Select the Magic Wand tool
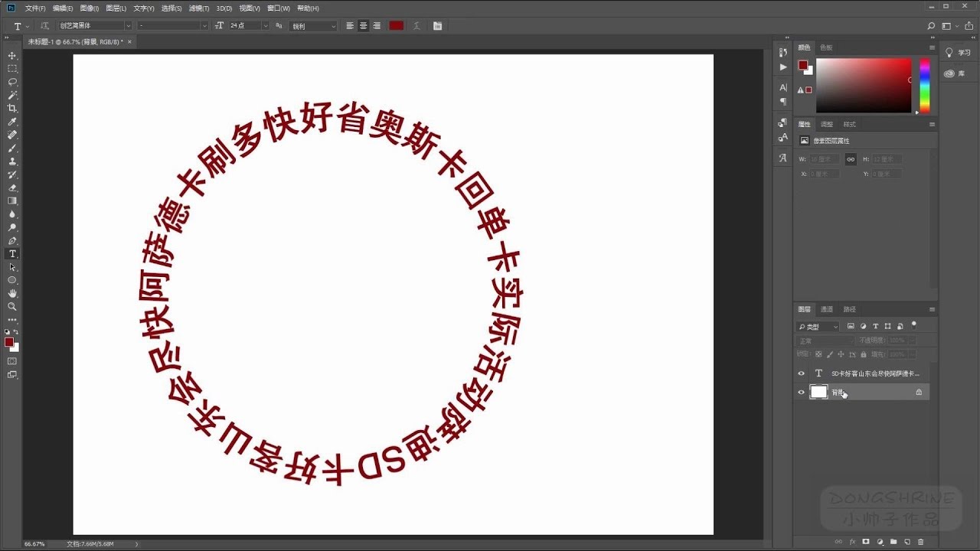Screen dimensions: 980x551 pyautogui.click(x=12, y=95)
